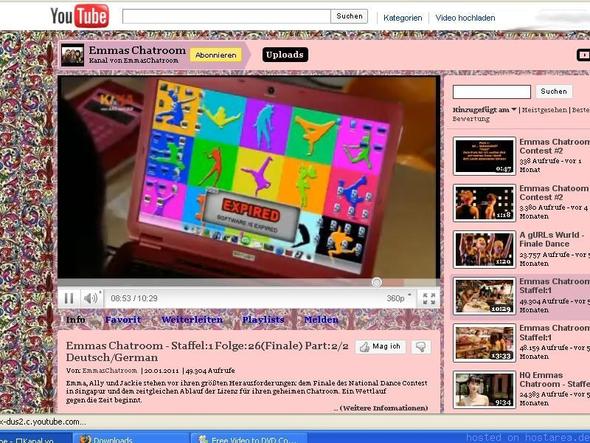Click the thumbs-up Mag ich button

(381, 347)
